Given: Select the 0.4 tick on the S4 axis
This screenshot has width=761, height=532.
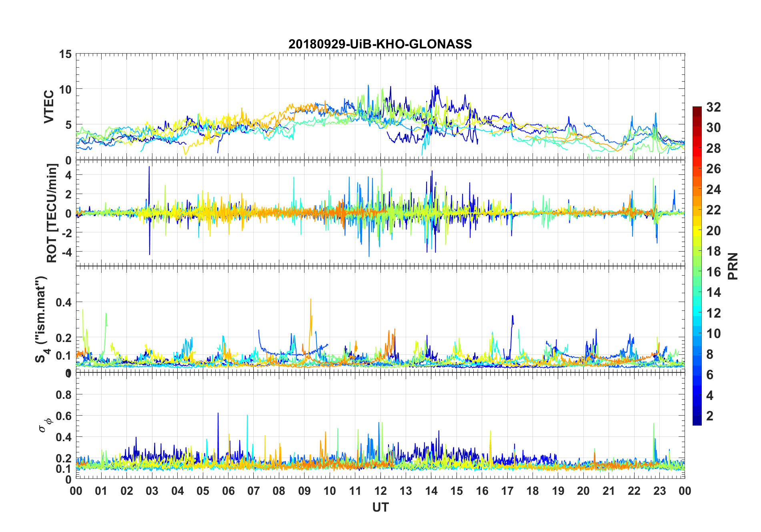Looking at the screenshot, I should 64,302.
